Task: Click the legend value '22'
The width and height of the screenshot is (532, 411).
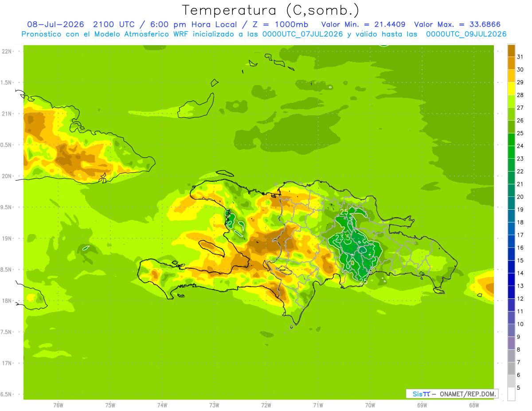Action: [x=520, y=171]
